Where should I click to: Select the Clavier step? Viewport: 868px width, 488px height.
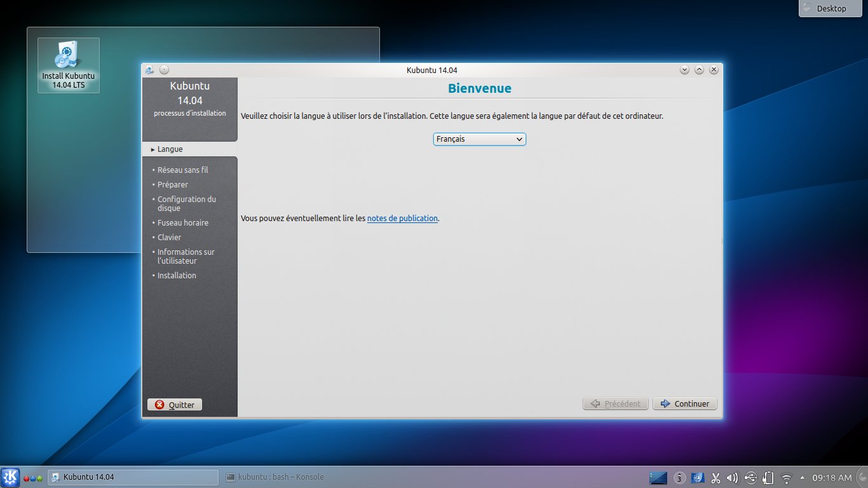pos(169,238)
